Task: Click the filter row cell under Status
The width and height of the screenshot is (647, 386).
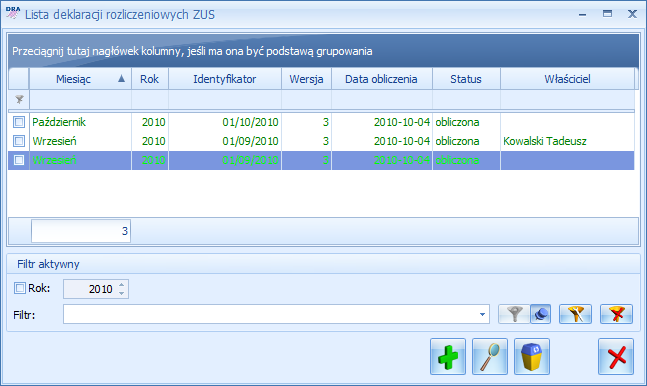Action: (x=466, y=99)
